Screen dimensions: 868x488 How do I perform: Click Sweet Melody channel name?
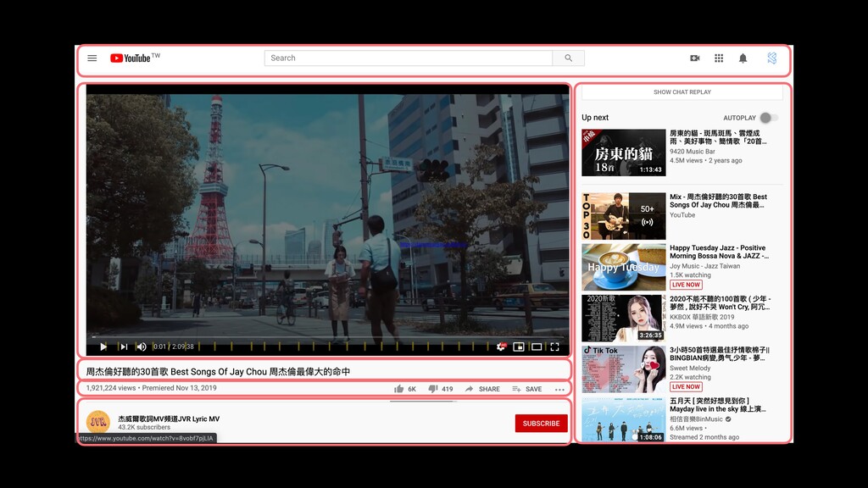pos(690,368)
